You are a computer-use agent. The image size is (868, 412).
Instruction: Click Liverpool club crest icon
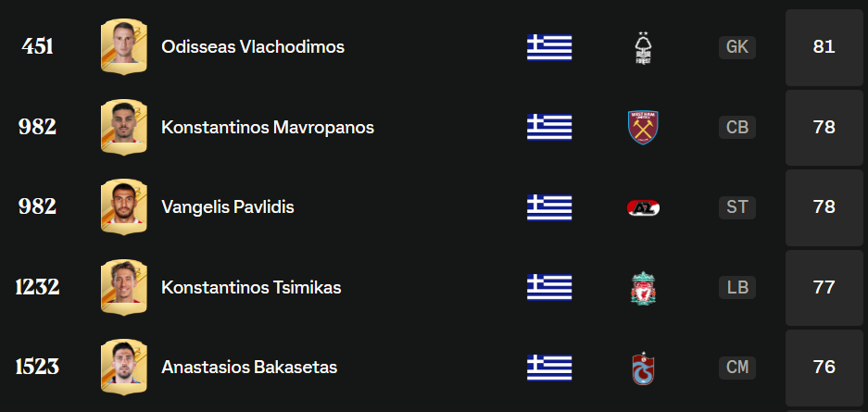pyautogui.click(x=643, y=287)
